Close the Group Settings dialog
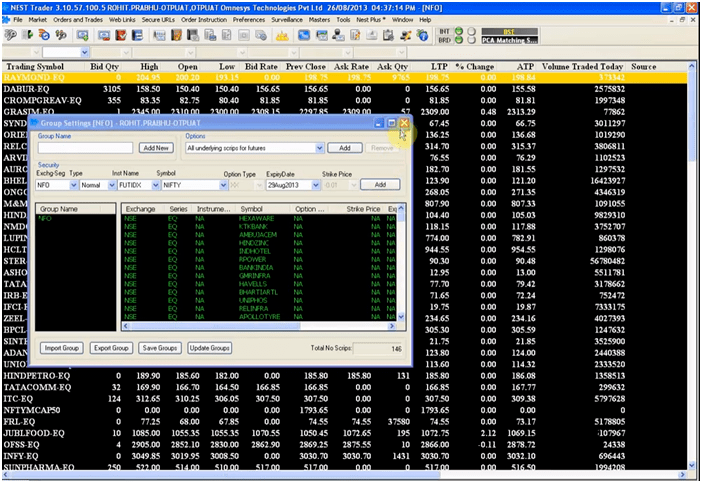Image resolution: width=702 pixels, height=483 pixels. tap(404, 123)
